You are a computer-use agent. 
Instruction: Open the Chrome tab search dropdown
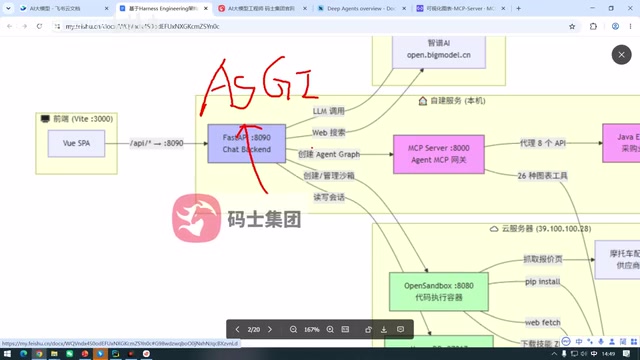[x=8, y=8]
